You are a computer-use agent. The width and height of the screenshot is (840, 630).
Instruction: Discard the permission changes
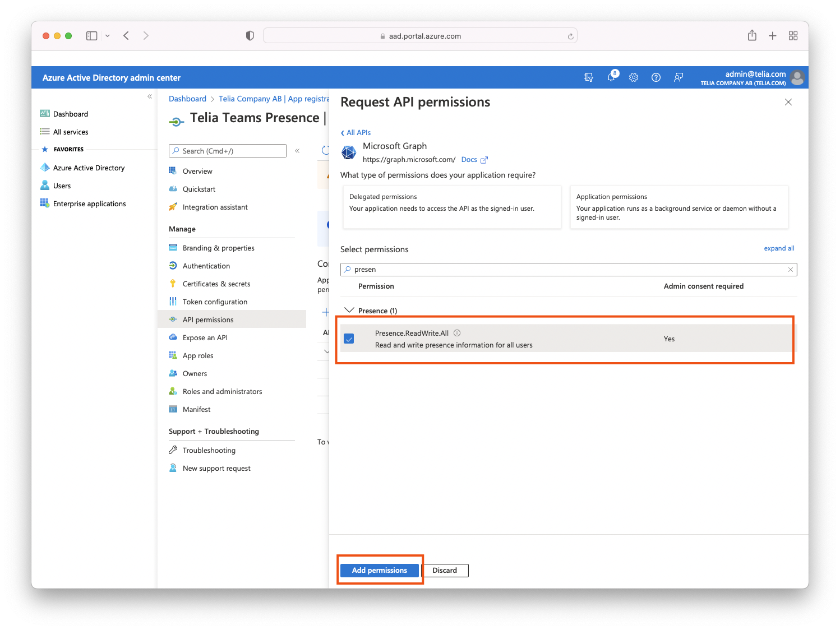[x=445, y=570]
